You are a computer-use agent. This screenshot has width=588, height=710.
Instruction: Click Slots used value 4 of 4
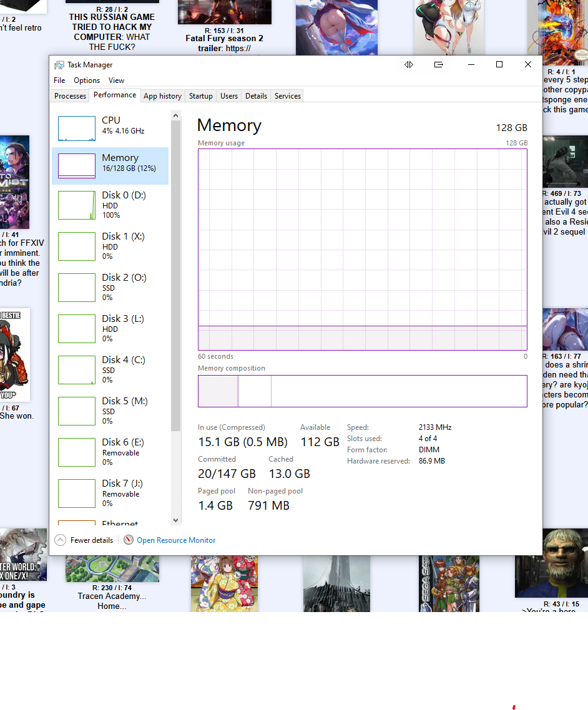click(x=428, y=439)
